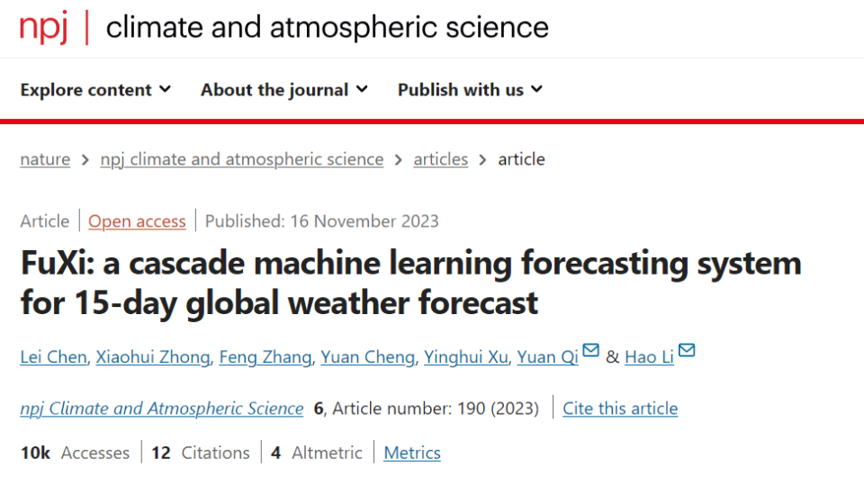
Task: Go to the nature breadcrumb link
Action: (x=45, y=159)
